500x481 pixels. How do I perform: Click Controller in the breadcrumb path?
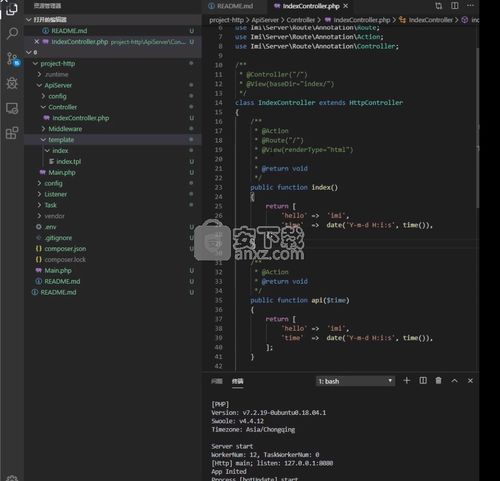click(301, 20)
